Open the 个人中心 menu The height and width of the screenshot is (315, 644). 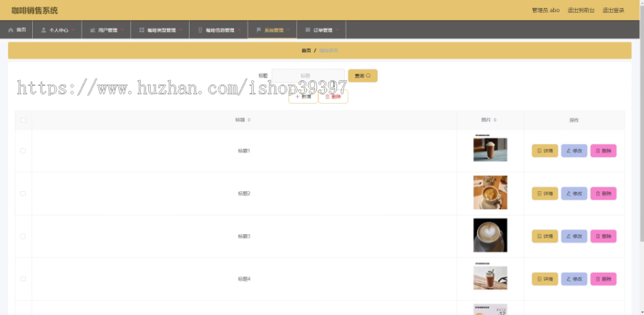[57, 29]
